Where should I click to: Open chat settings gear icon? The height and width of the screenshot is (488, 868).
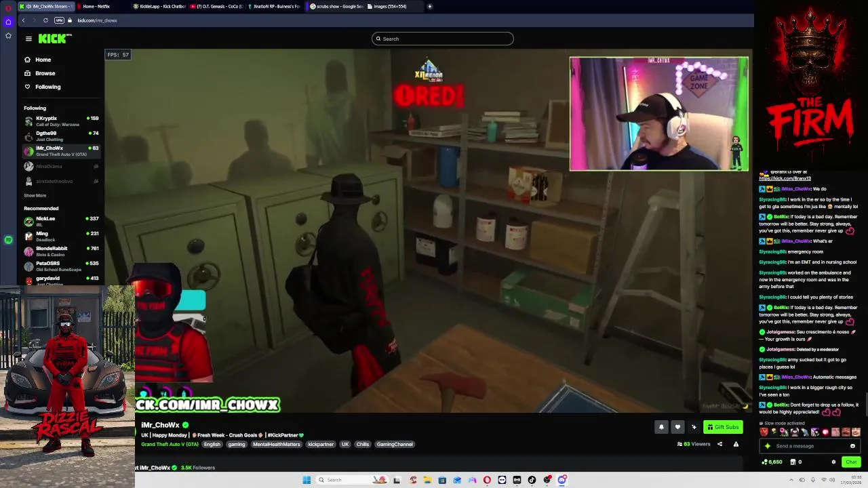click(833, 462)
